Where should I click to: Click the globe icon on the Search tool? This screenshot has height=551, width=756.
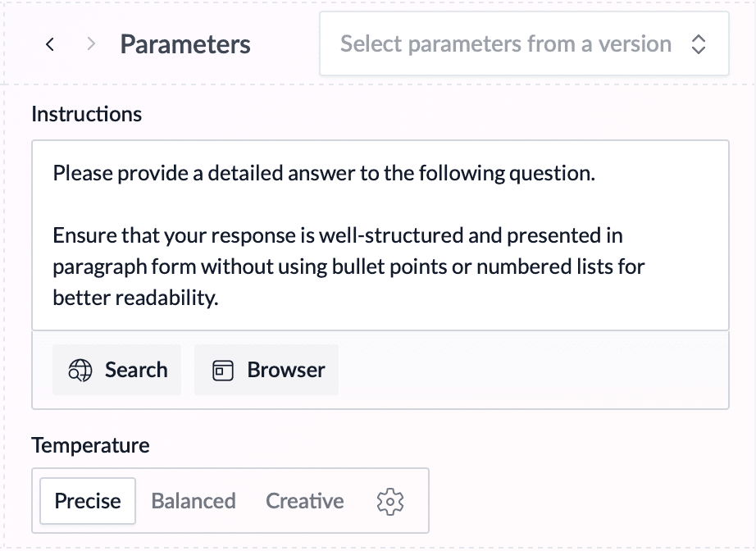tap(80, 371)
